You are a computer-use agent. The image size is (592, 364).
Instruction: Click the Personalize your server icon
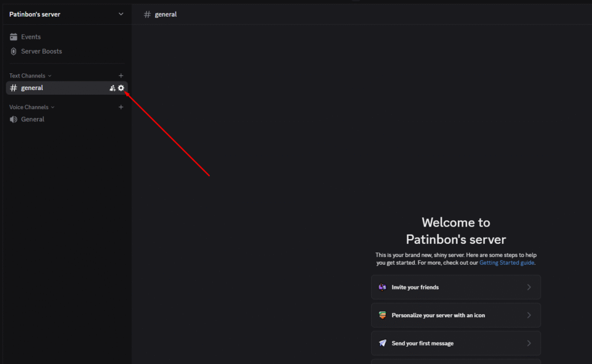pyautogui.click(x=383, y=315)
